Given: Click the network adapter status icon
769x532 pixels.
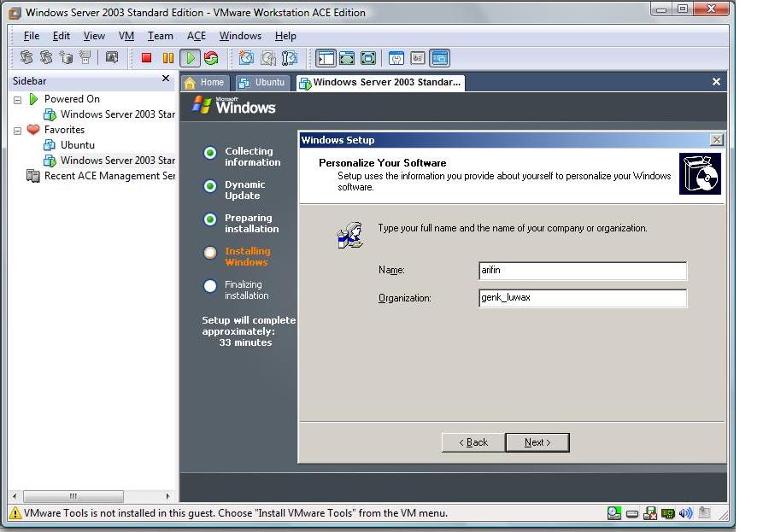Looking at the screenshot, I should (667, 513).
